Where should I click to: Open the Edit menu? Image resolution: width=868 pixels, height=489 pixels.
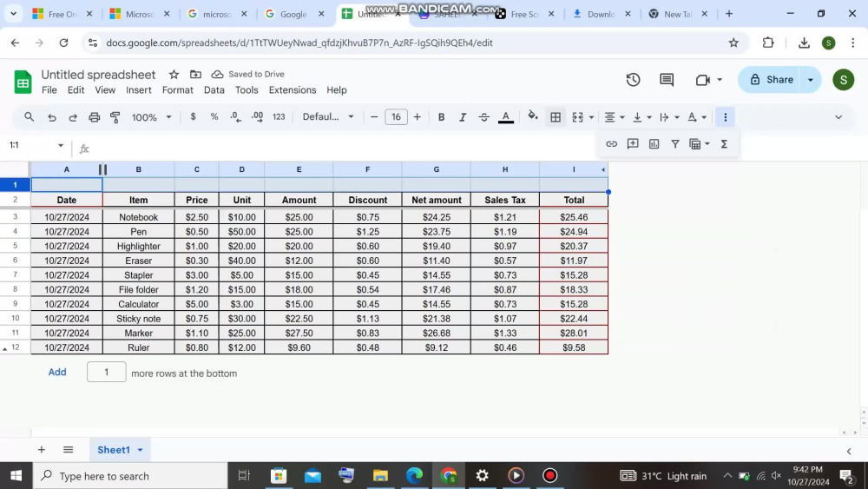(x=76, y=89)
